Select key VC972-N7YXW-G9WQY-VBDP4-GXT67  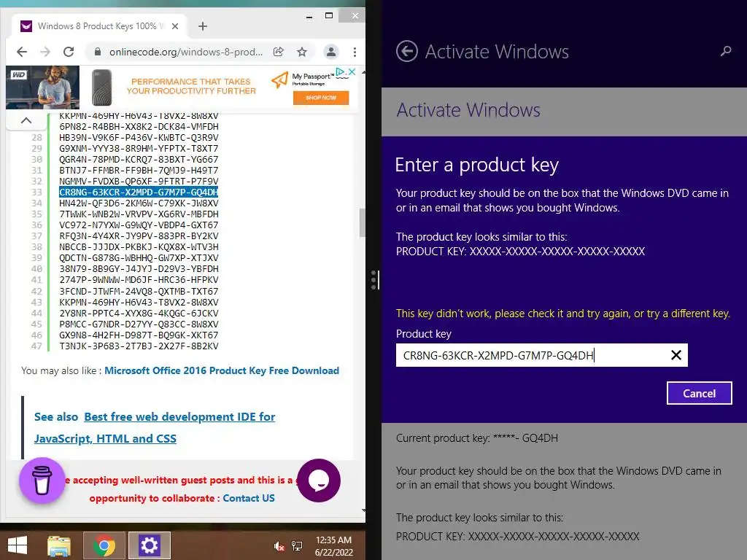(x=139, y=225)
